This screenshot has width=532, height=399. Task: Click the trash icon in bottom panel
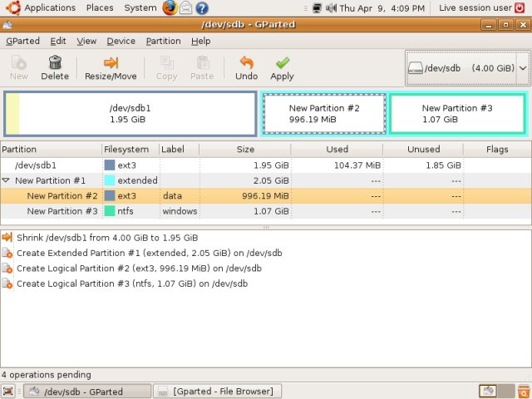524,392
